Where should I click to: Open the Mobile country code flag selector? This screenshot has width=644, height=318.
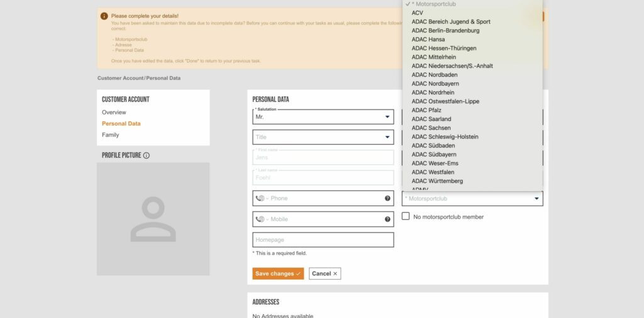click(261, 219)
